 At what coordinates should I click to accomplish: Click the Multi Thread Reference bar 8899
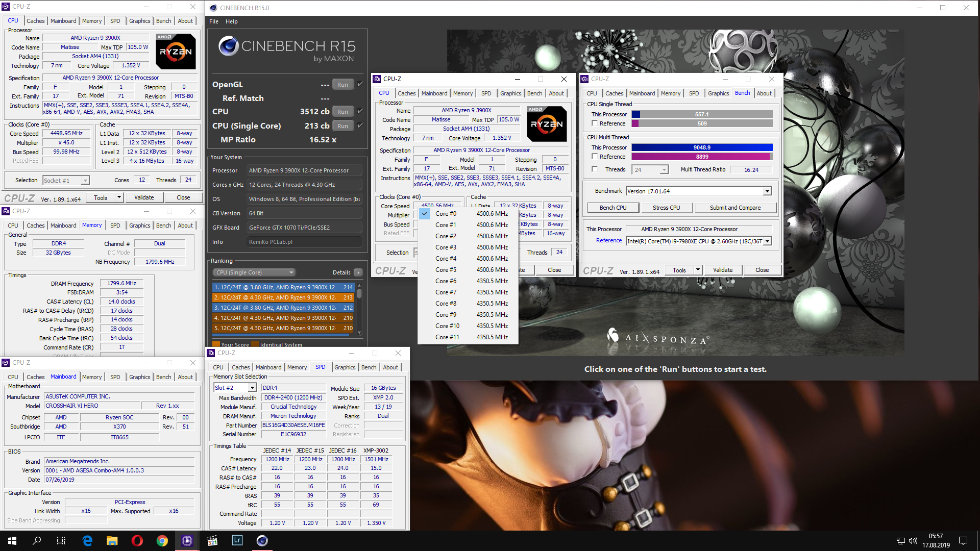point(702,157)
